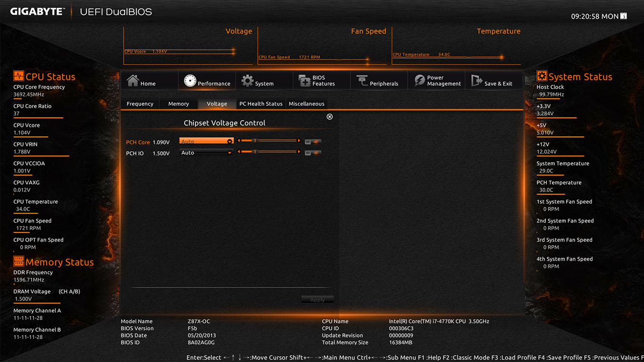The height and width of the screenshot is (362, 644).
Task: Click the CPU Fan Speed 1721 RPM status
Action: (x=28, y=228)
